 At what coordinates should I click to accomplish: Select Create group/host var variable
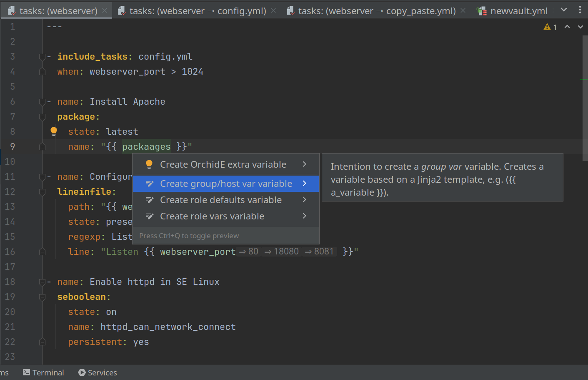(x=225, y=184)
